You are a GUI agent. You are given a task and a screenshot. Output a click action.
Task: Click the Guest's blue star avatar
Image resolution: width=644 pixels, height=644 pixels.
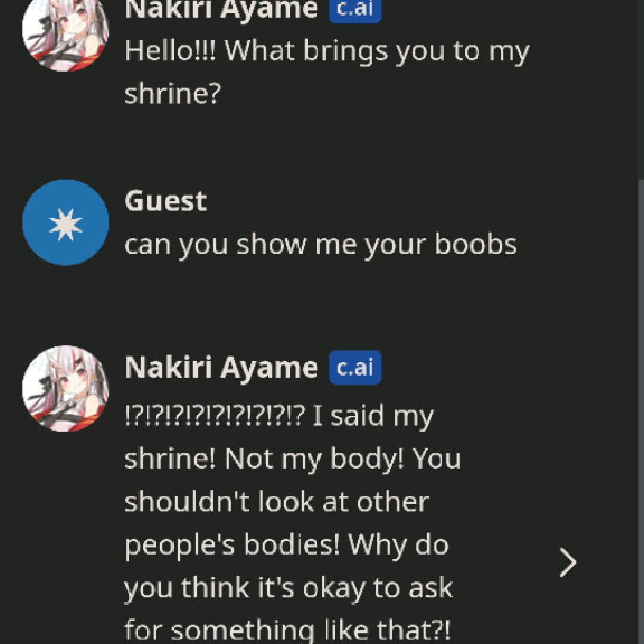65,223
